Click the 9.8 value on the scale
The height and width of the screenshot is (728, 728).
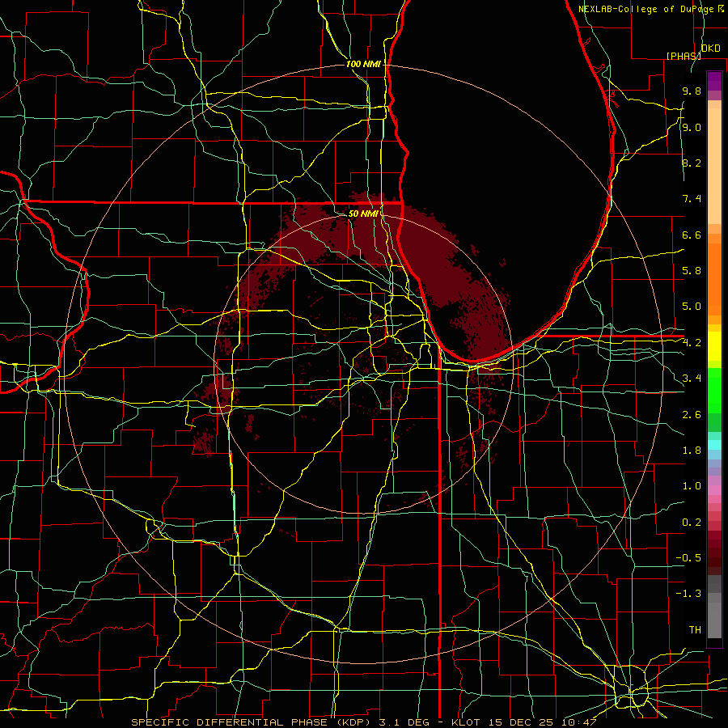pyautogui.click(x=692, y=91)
